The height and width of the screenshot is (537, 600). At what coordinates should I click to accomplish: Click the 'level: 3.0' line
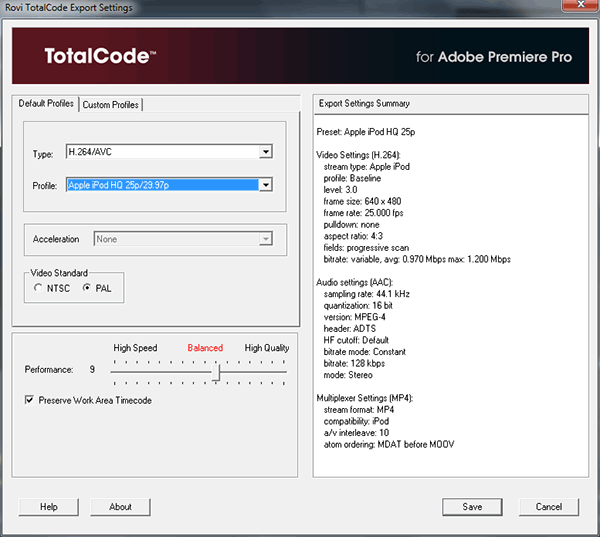(340, 190)
